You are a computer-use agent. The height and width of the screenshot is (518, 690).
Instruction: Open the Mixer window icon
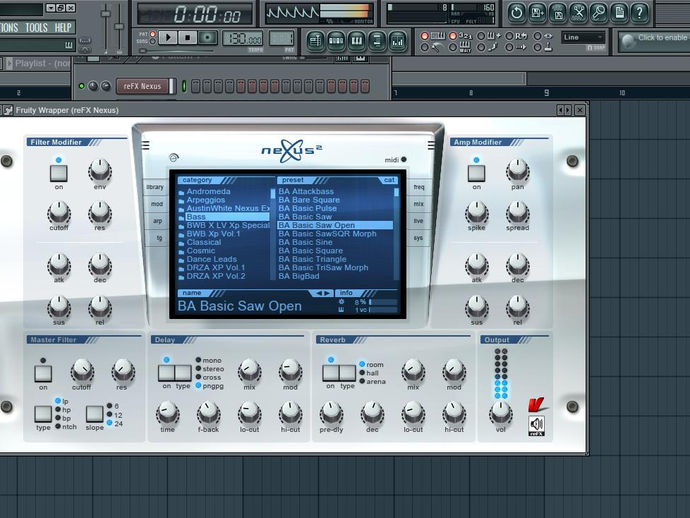point(397,42)
